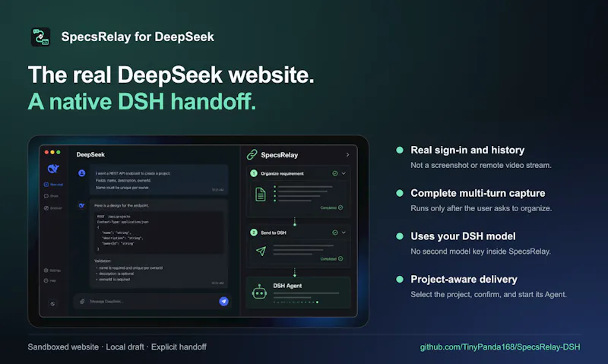Click the 'Real sign-in and history' heading

click(467, 150)
